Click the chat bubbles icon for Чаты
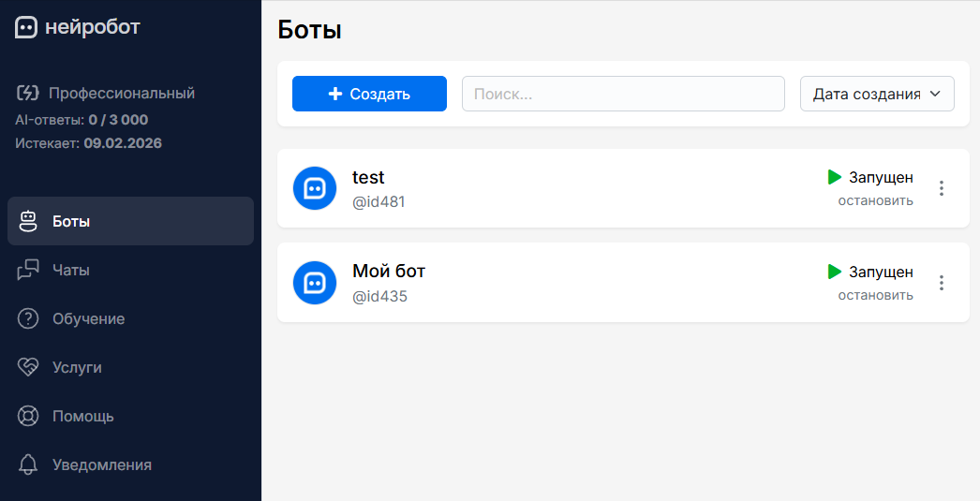The width and height of the screenshot is (980, 501). pyautogui.click(x=28, y=270)
